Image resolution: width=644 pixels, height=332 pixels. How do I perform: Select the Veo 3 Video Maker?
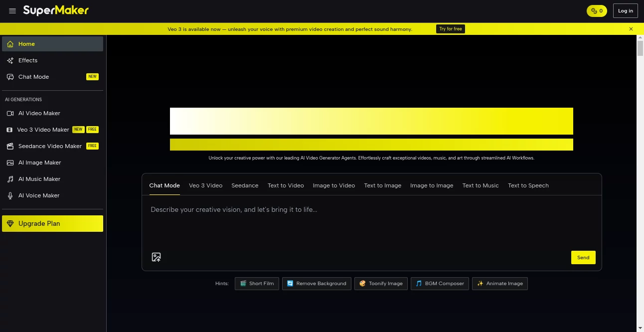(x=43, y=130)
